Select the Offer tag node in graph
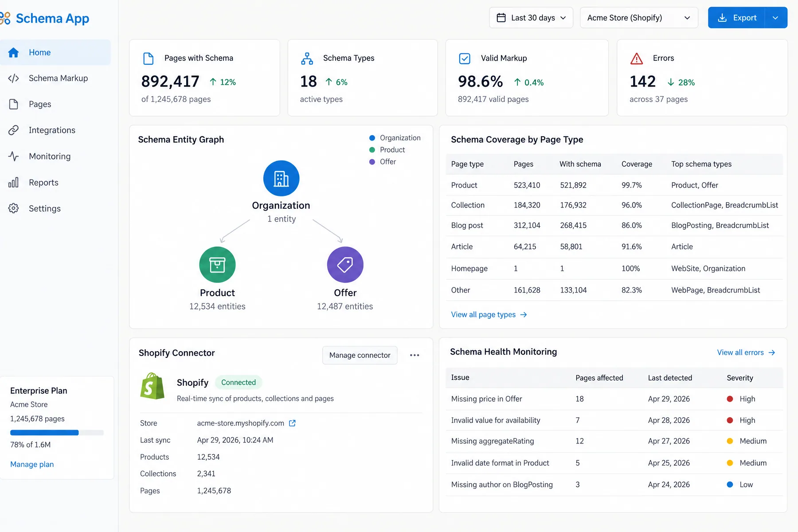This screenshot has width=798, height=532. coord(345,265)
